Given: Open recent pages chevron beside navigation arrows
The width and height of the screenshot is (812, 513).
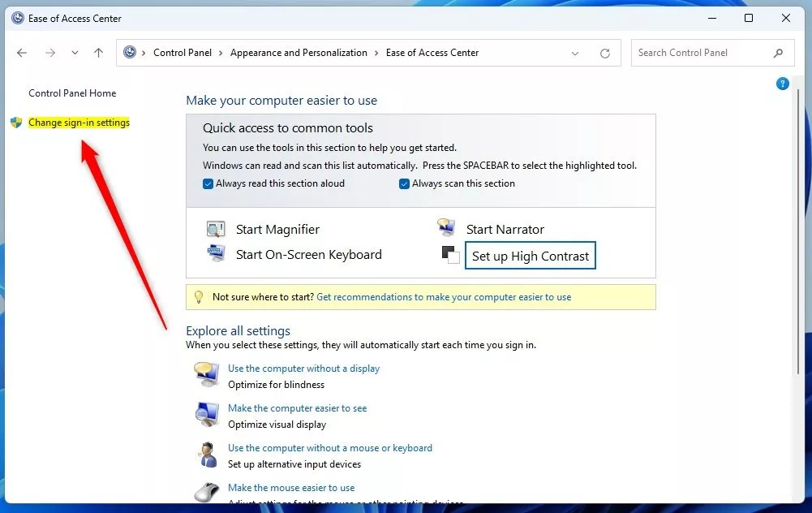Looking at the screenshot, I should point(75,53).
